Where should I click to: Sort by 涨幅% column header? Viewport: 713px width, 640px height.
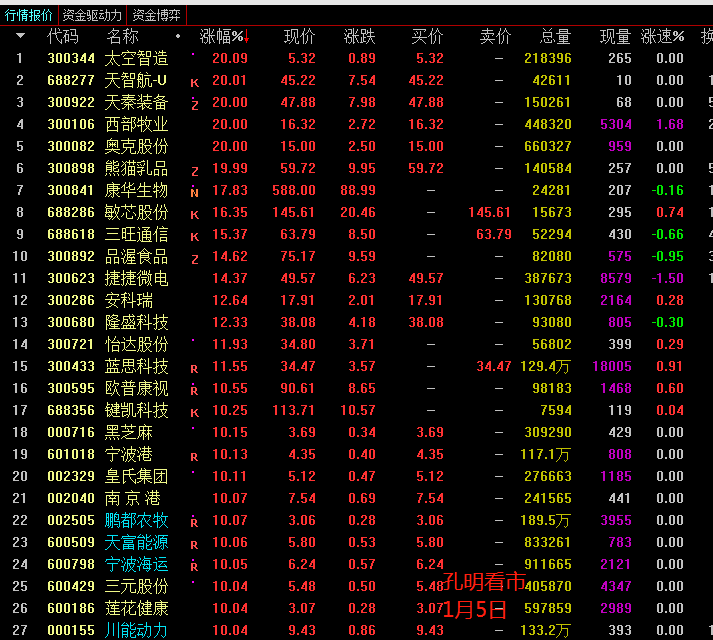click(x=221, y=36)
